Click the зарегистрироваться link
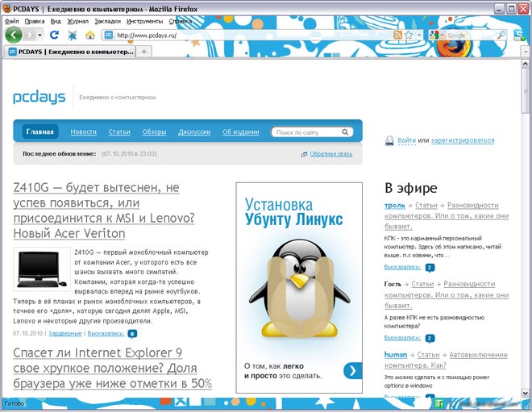Viewport: 532px width, 413px height. tap(463, 140)
